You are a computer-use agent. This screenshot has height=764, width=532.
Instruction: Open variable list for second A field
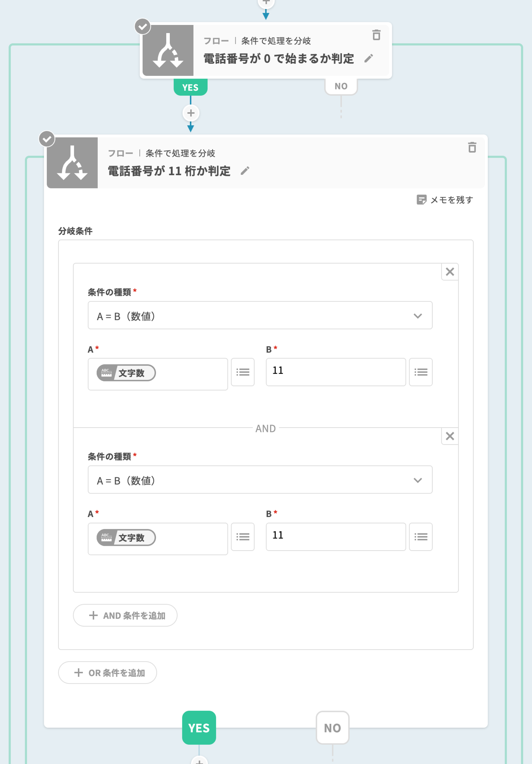[243, 537]
